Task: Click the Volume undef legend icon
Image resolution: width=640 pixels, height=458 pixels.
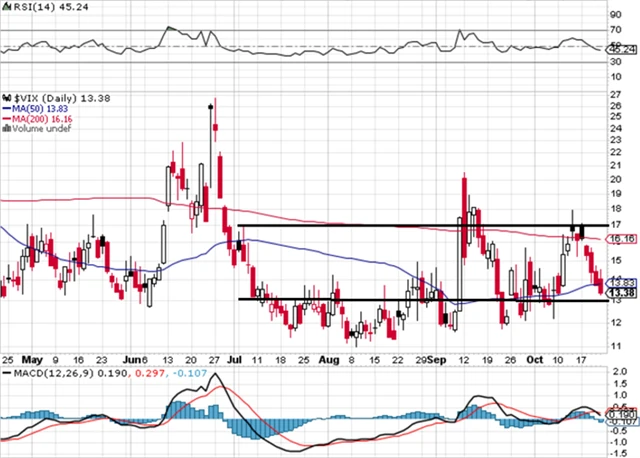Action: [x=6, y=129]
